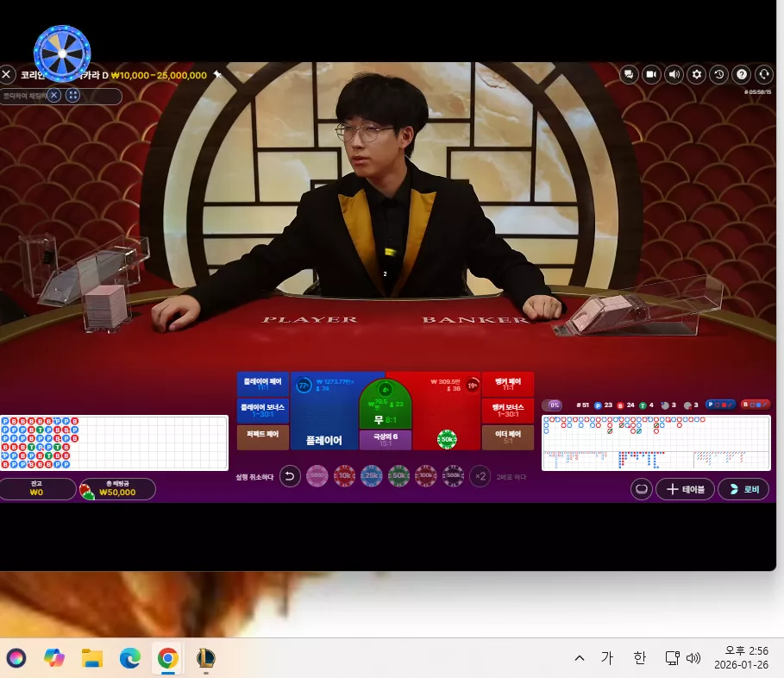The height and width of the screenshot is (678, 784).
Task: Select the blue 25k chip
Action: click(x=372, y=476)
